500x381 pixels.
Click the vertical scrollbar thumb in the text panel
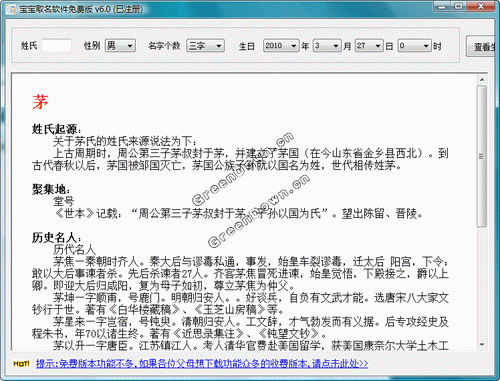(x=482, y=156)
